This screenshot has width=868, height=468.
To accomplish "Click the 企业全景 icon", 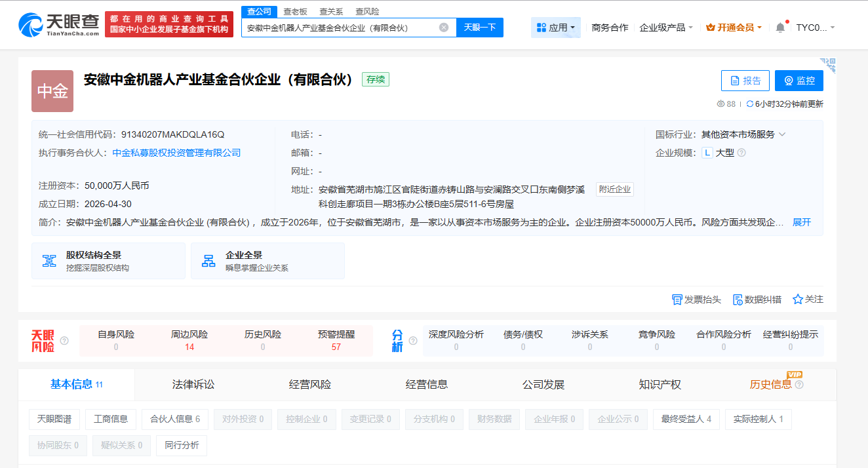I will coord(208,261).
